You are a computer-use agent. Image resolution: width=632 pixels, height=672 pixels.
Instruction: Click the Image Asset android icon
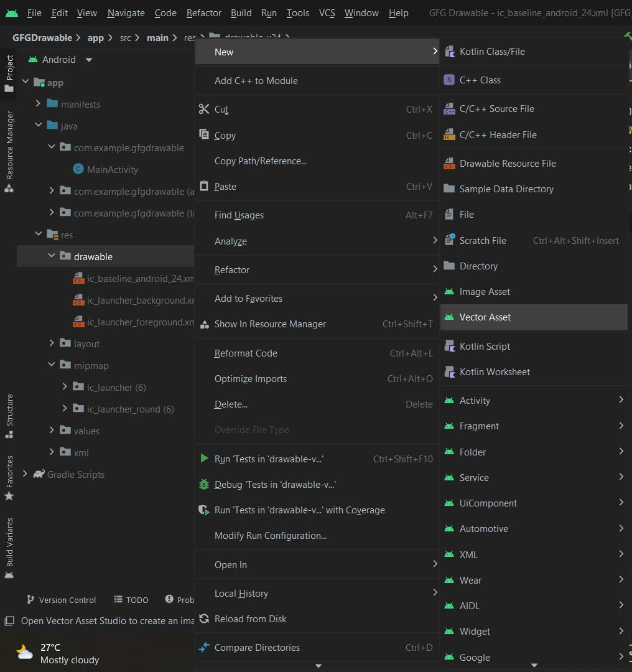[449, 291]
